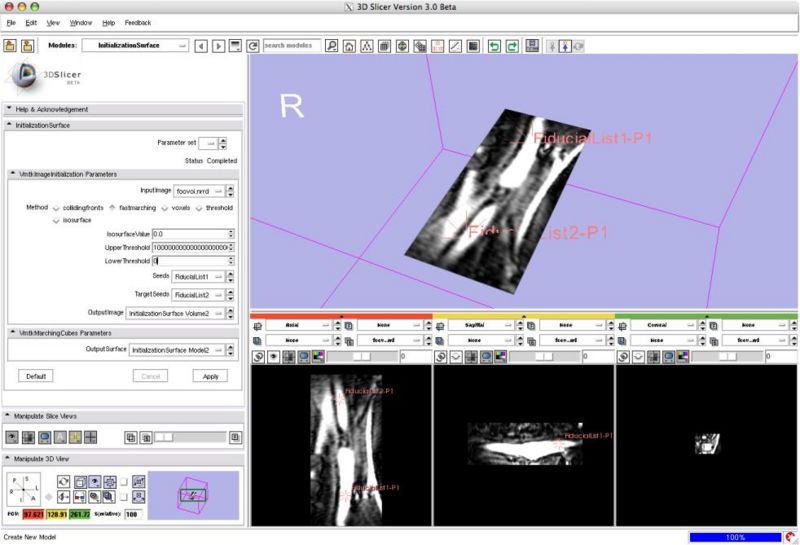Click the center 3D view icon
This screenshot has height=545, width=800.
coord(109,482)
